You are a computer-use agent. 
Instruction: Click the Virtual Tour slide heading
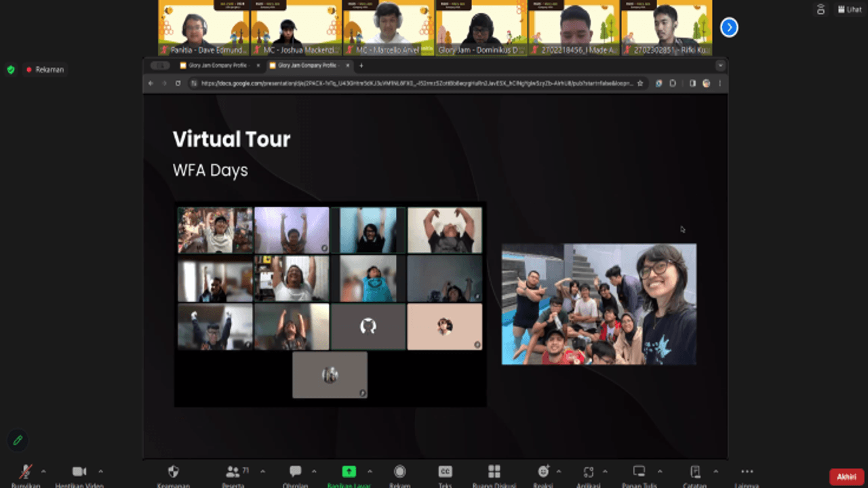click(231, 139)
